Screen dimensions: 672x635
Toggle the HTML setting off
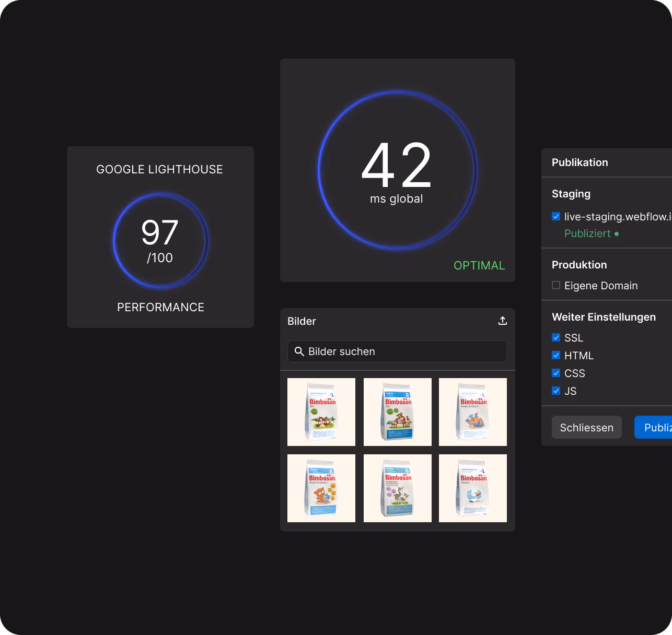click(556, 355)
